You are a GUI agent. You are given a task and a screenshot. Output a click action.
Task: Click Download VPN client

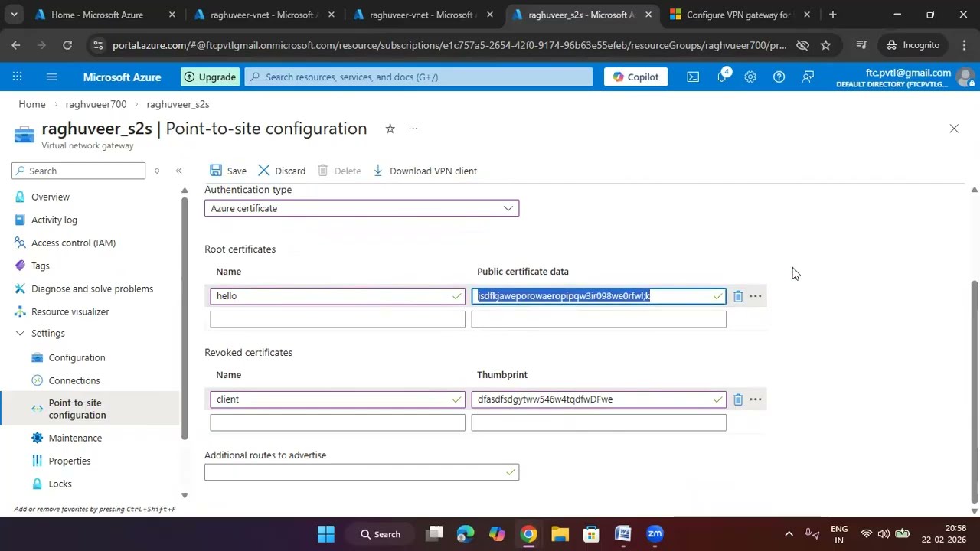[x=425, y=171]
